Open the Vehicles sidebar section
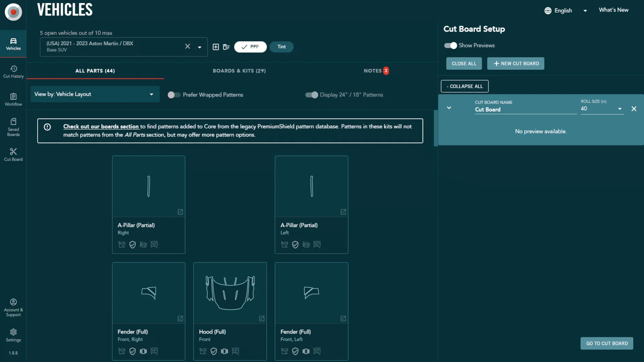Viewport: 644px width, 362px height. (13, 44)
